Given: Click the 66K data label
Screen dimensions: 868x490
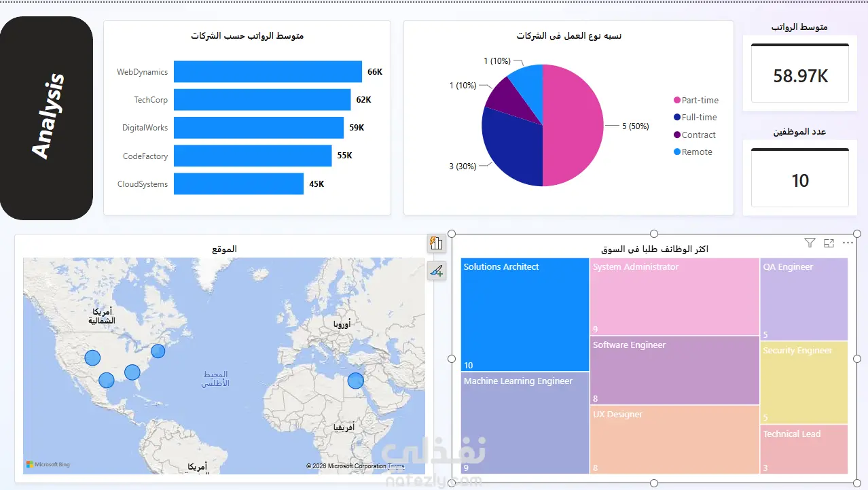Looking at the screenshot, I should pos(375,71).
